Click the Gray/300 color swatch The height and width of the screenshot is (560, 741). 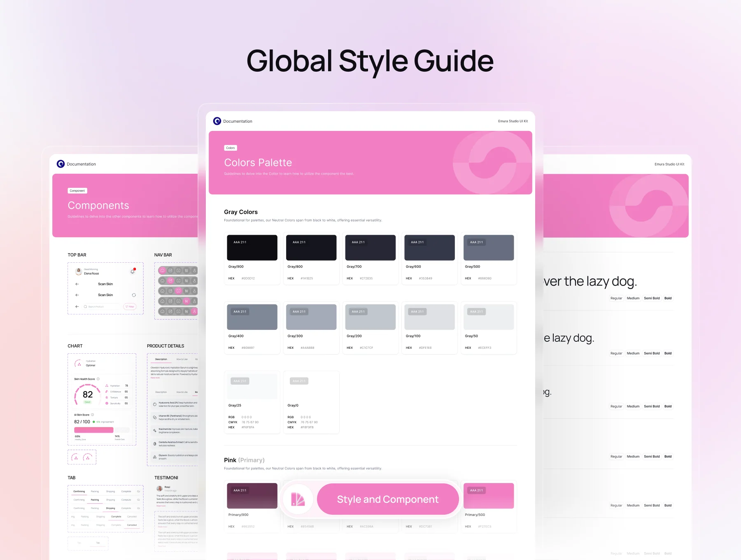311,317
